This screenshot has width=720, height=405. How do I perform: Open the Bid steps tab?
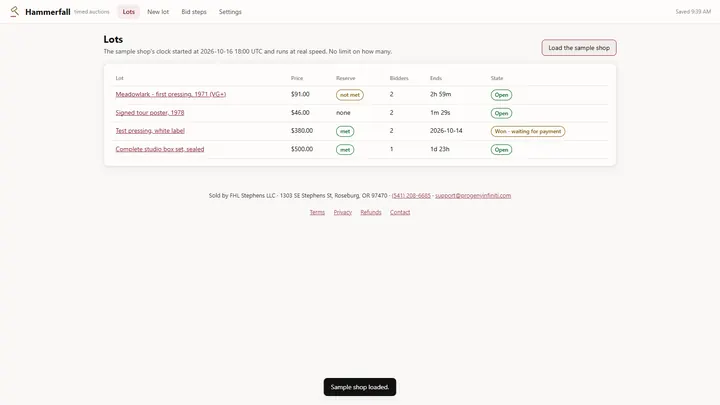(x=194, y=12)
